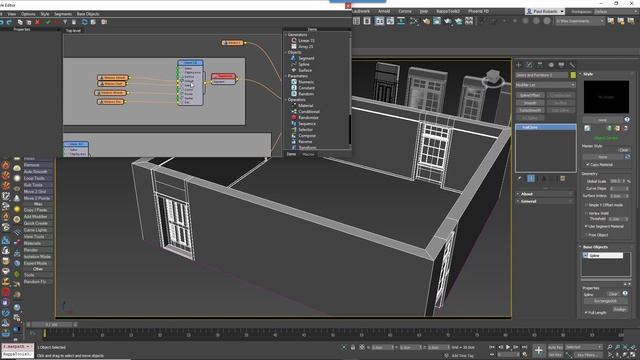Toggle the Proxy Object checkbox

pos(587,235)
